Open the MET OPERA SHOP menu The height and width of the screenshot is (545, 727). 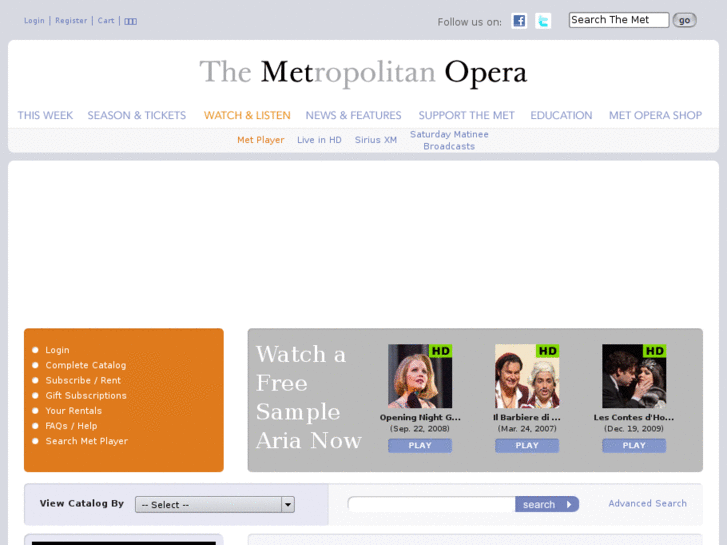point(655,115)
